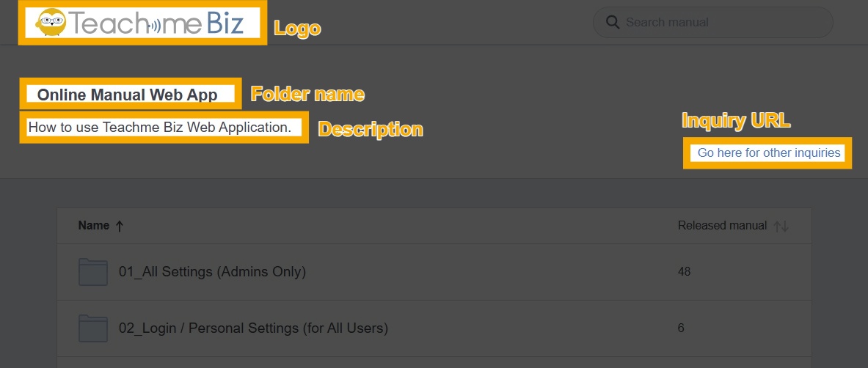Click the released manual count 6
The image size is (868, 368).
coord(681,328)
